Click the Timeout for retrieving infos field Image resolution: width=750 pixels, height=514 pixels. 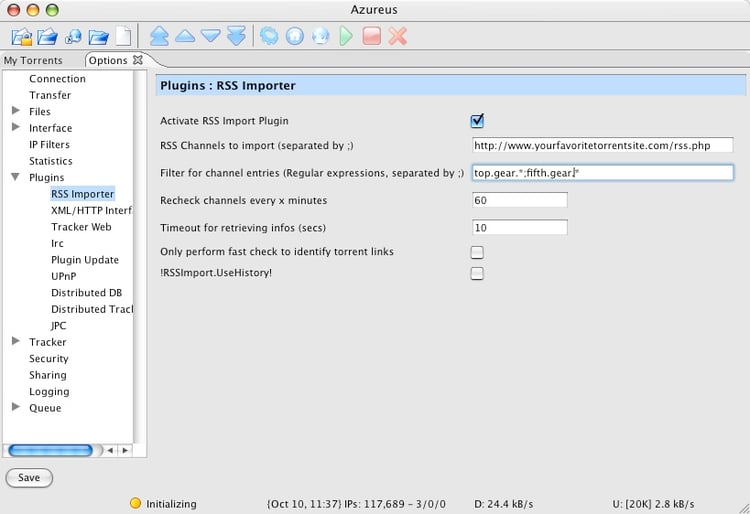(x=520, y=228)
